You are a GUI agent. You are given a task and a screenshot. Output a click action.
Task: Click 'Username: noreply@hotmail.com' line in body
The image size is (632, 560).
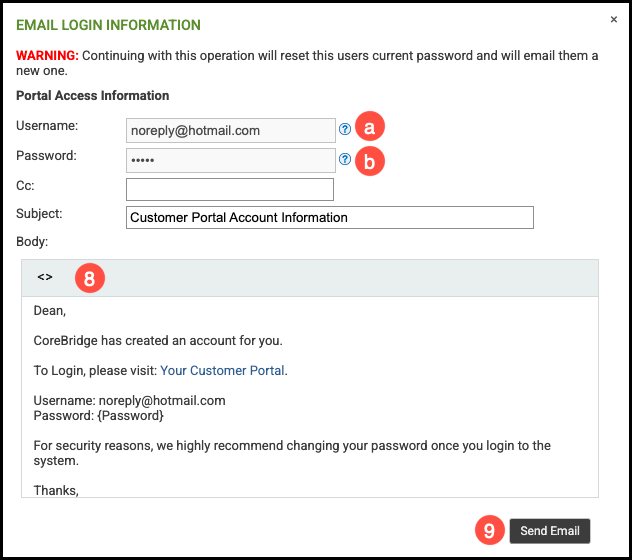(129, 401)
